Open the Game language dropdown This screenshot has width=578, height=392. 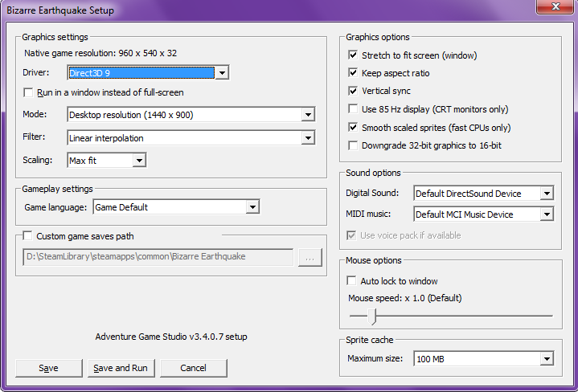click(x=252, y=207)
